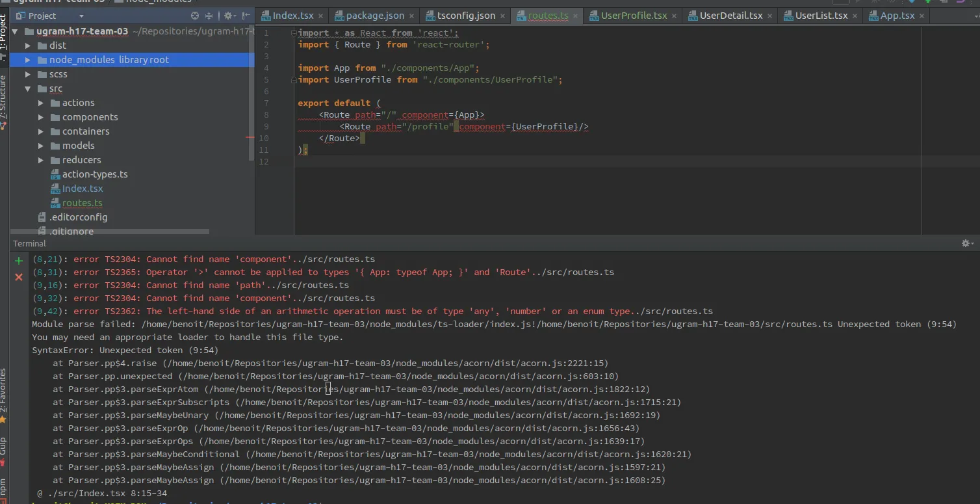Viewport: 980px width, 504px height.
Task: Expand the dist folder
Action: 28,46
